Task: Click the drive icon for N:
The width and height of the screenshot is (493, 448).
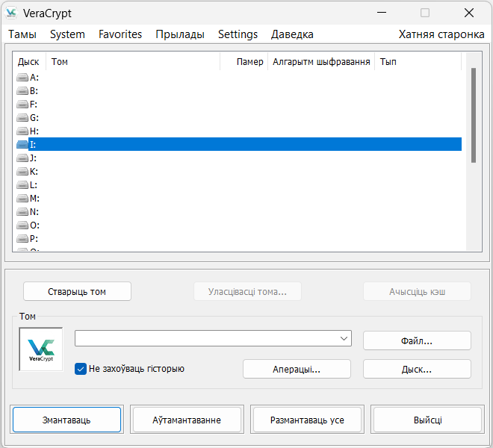Action: 22,212
